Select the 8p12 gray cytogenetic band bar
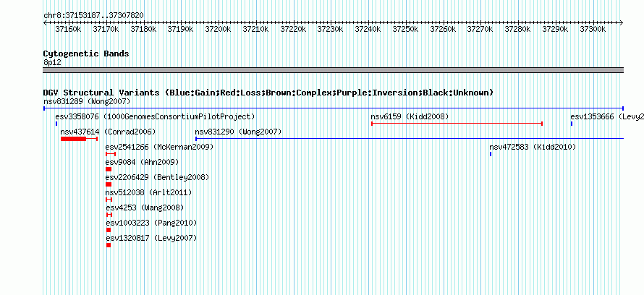 click(334, 70)
